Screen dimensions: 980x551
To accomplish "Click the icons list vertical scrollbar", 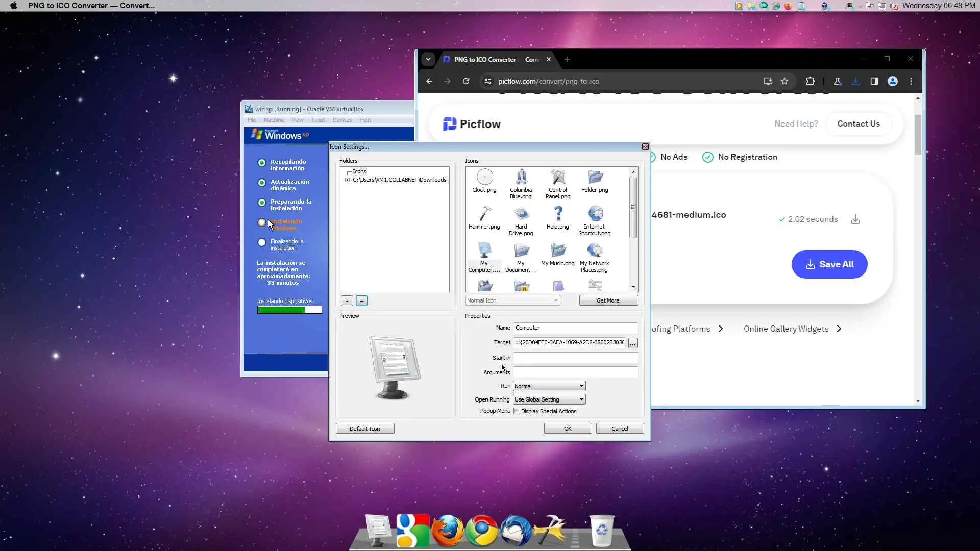I will (x=633, y=207).
